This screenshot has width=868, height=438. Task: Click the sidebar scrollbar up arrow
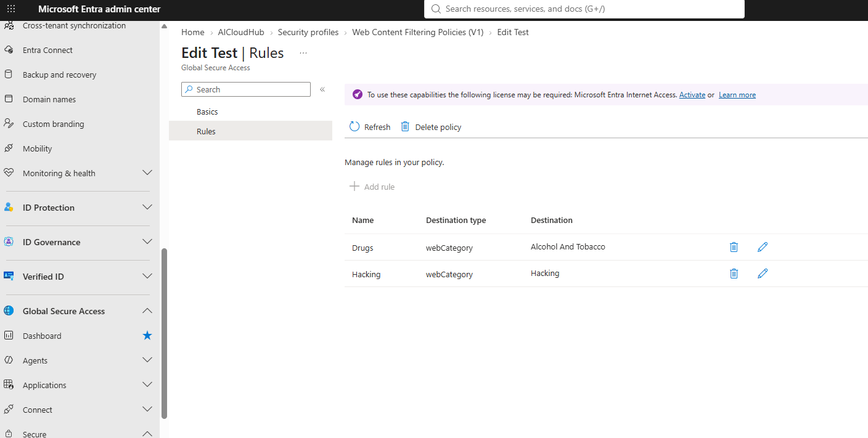[x=164, y=26]
